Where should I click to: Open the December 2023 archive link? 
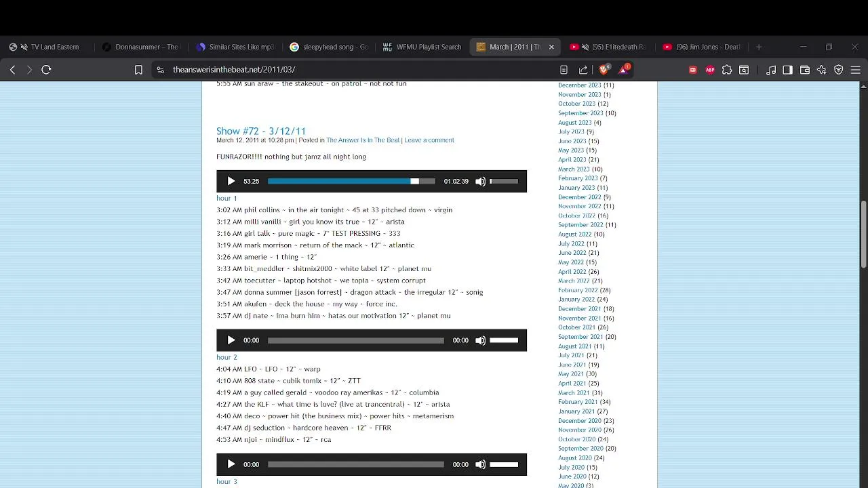point(580,85)
